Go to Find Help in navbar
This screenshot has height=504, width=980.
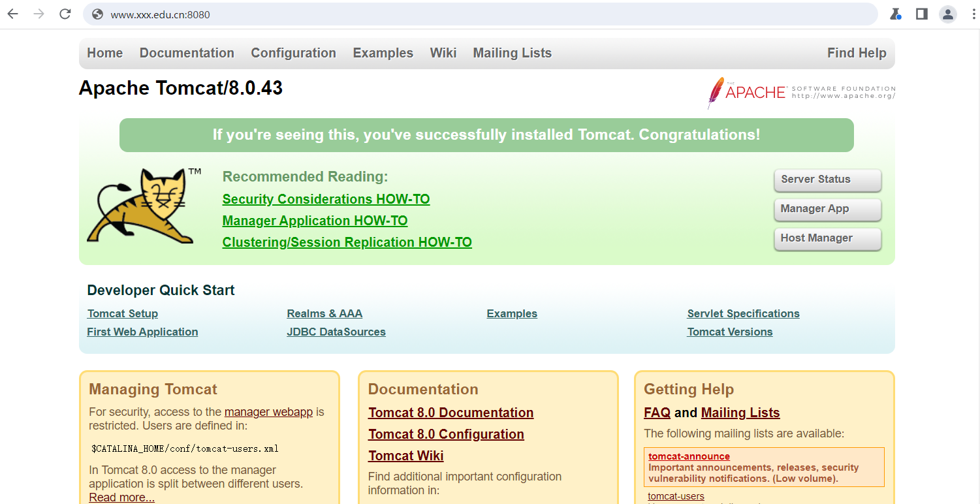pos(856,53)
